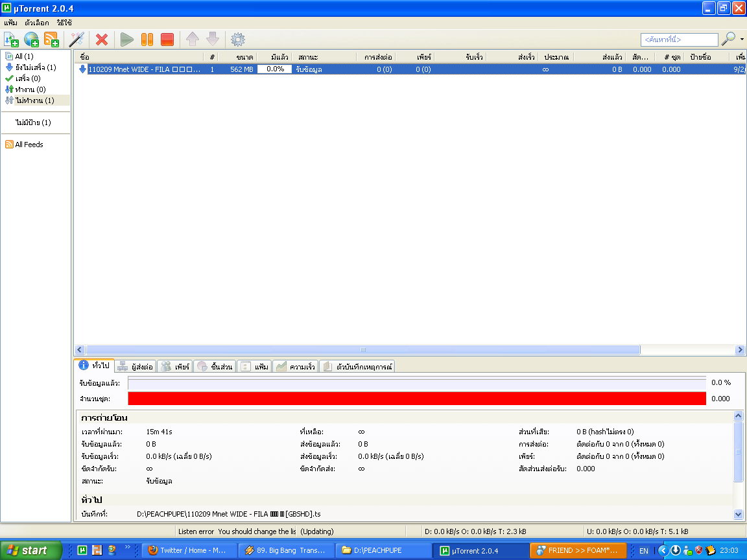747x560 pixels.
Task: Sort by ชื่อ name column header
Action: click(141, 56)
